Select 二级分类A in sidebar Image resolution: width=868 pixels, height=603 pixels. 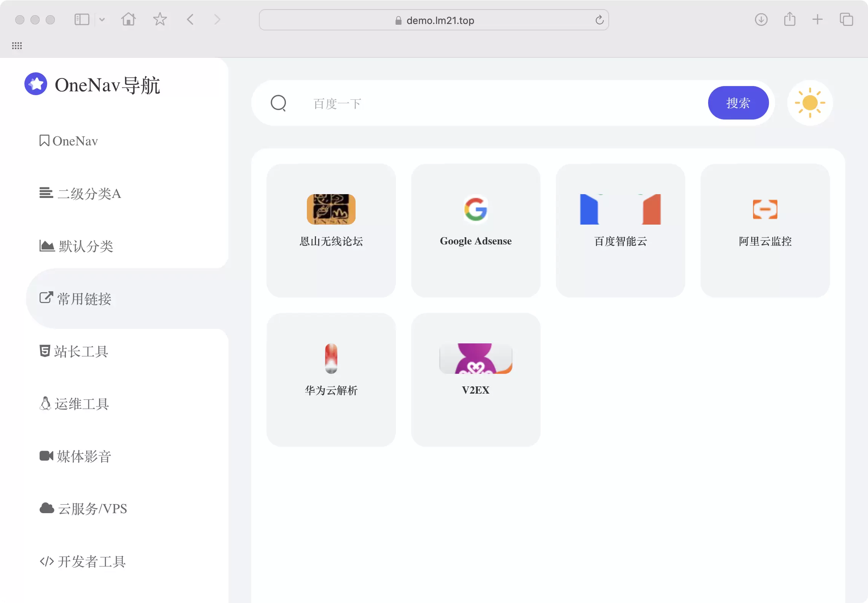click(80, 194)
